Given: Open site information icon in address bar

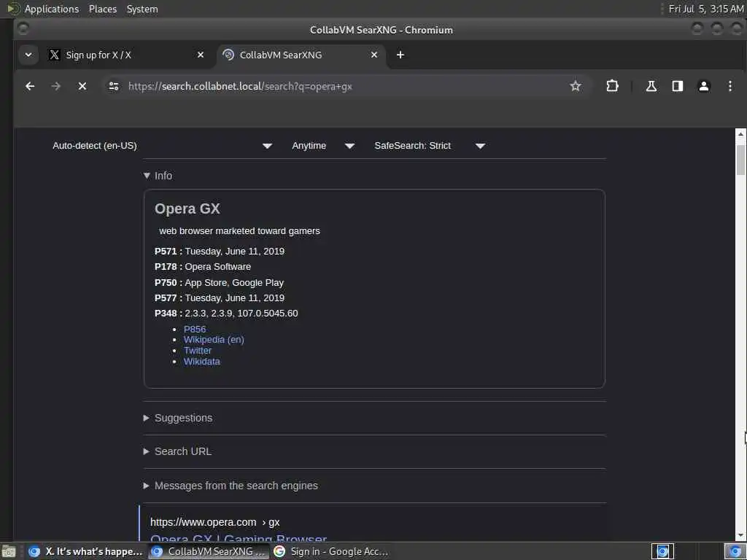Looking at the screenshot, I should point(113,86).
